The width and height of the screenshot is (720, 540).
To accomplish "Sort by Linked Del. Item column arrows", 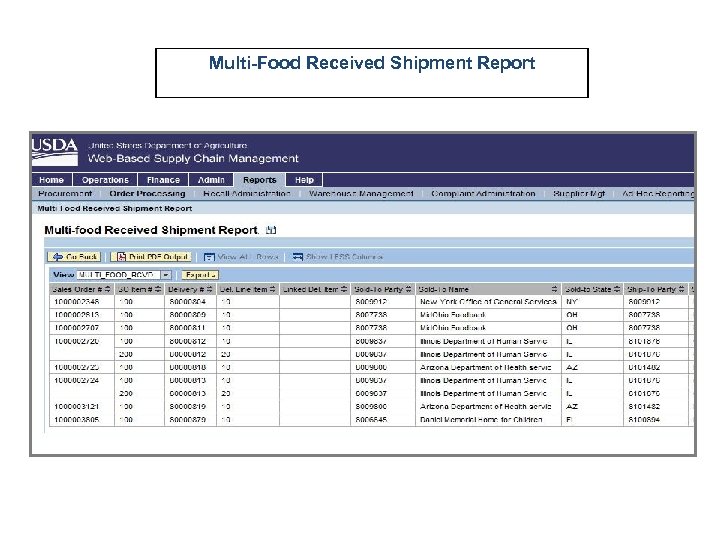I will pos(344,289).
